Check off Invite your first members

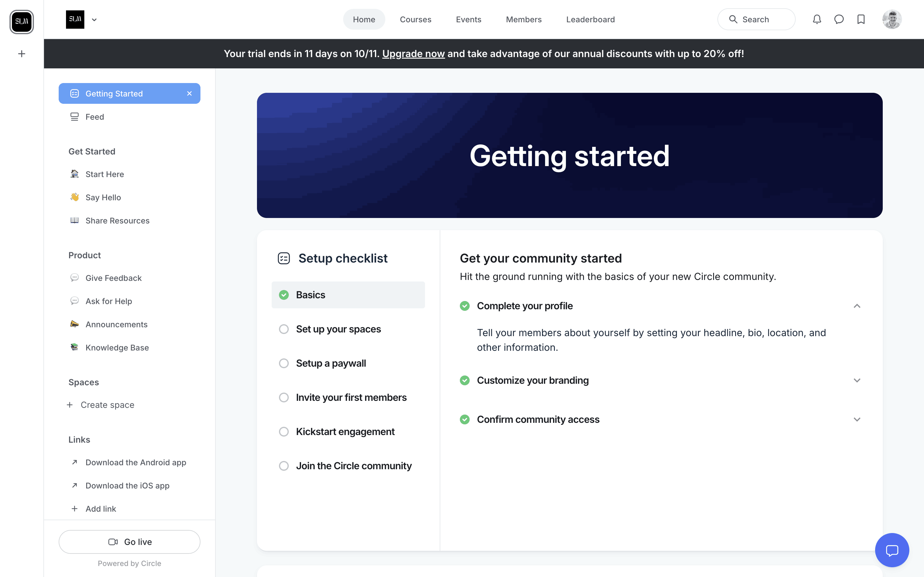click(x=284, y=397)
